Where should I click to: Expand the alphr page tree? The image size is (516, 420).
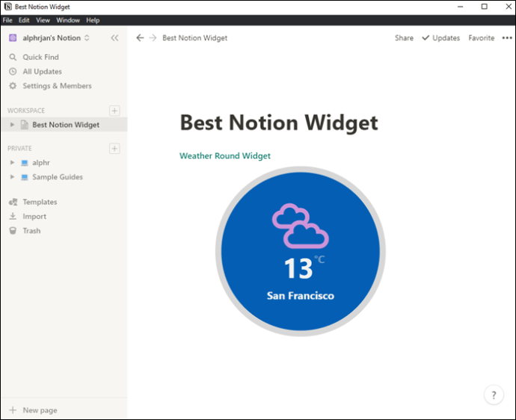[12, 162]
